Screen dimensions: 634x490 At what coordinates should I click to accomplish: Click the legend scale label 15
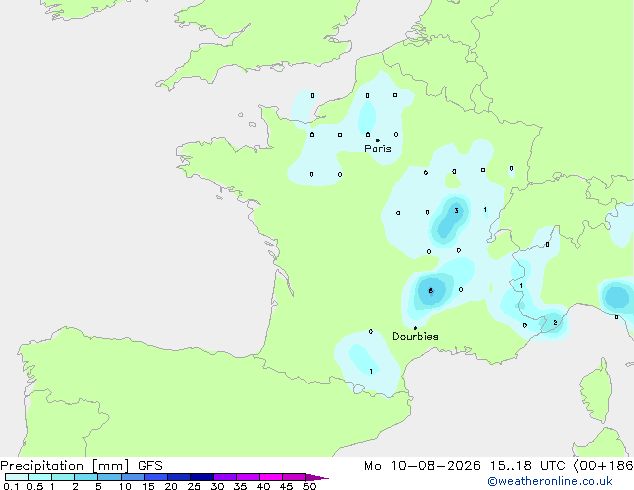(x=148, y=486)
